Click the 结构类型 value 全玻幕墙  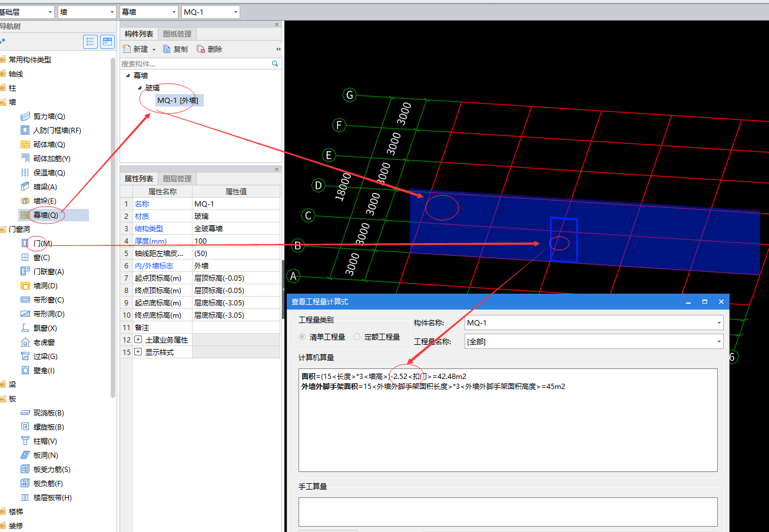point(236,228)
